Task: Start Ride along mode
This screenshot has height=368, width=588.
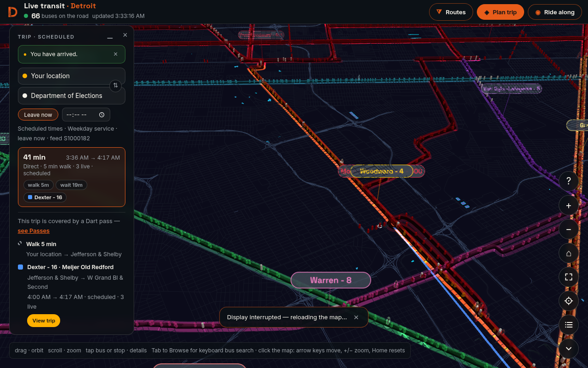Action: [x=555, y=12]
